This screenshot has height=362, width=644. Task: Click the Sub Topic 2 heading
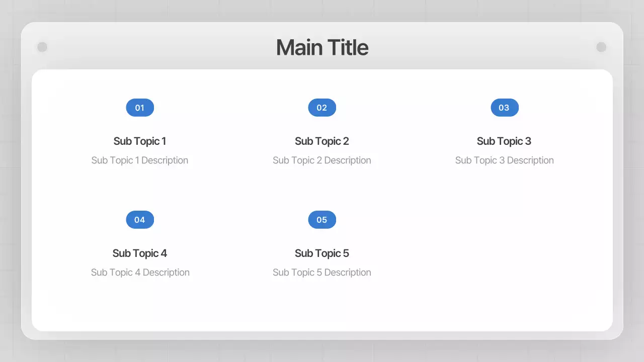point(322,141)
